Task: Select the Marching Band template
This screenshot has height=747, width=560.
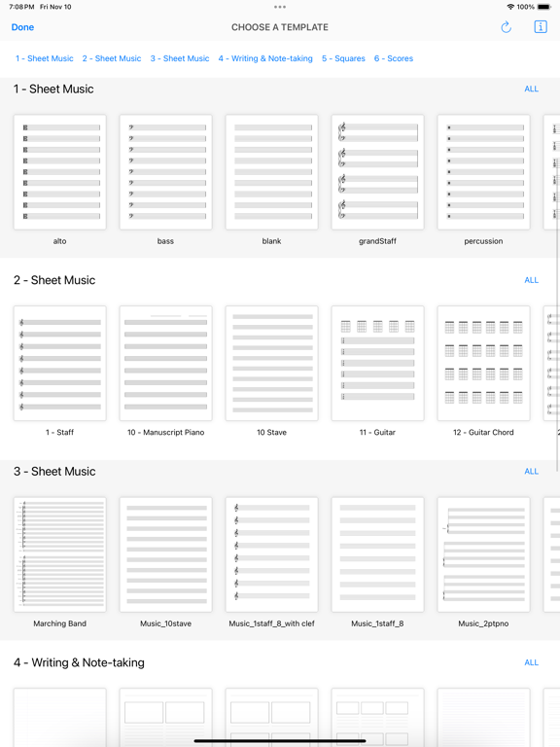Action: (60, 554)
